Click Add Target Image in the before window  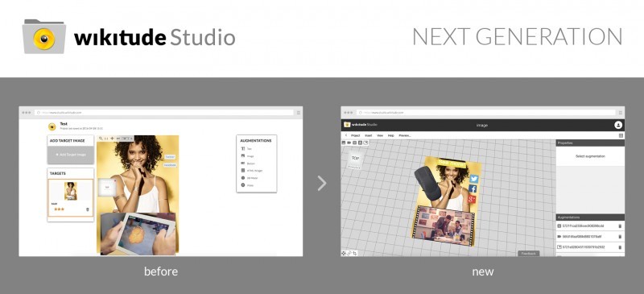pos(71,155)
